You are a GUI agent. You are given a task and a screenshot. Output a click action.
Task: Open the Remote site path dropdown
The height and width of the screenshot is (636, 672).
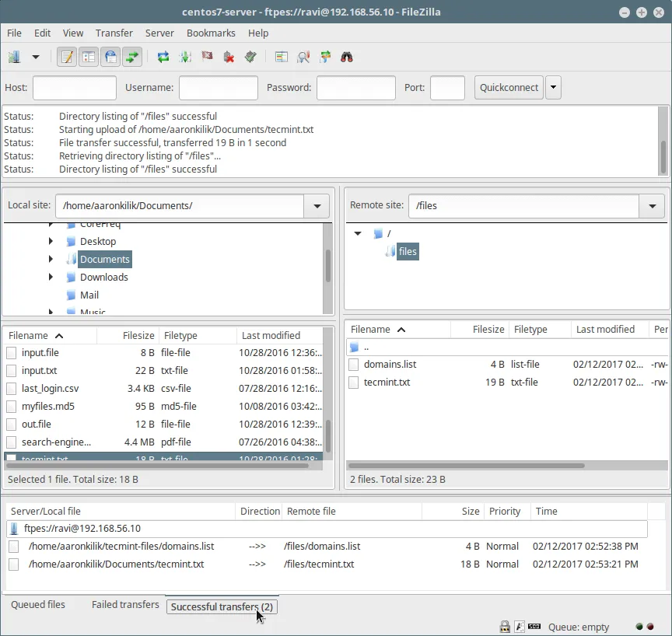(x=652, y=206)
